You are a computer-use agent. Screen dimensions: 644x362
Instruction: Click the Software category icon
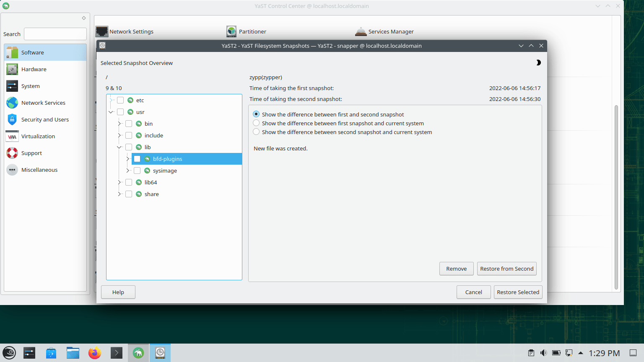12,52
